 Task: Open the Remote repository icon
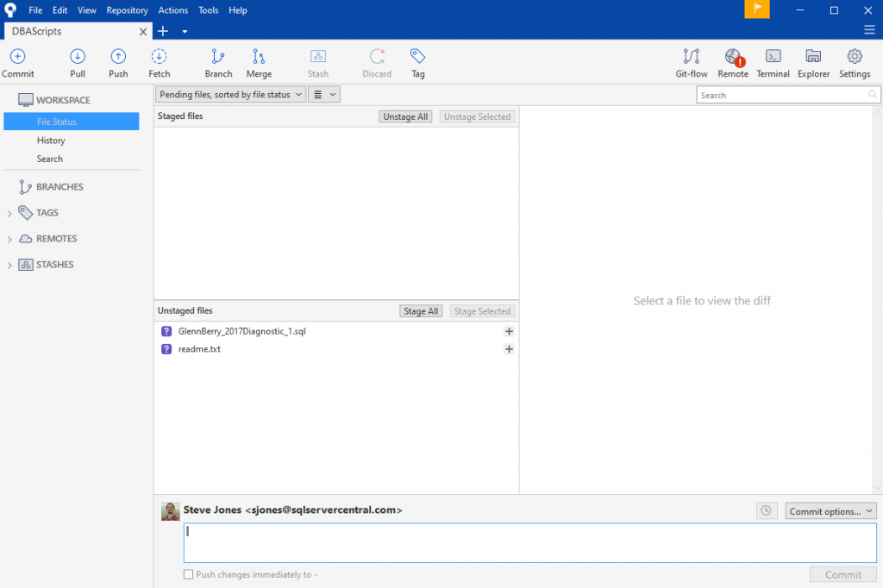733,62
